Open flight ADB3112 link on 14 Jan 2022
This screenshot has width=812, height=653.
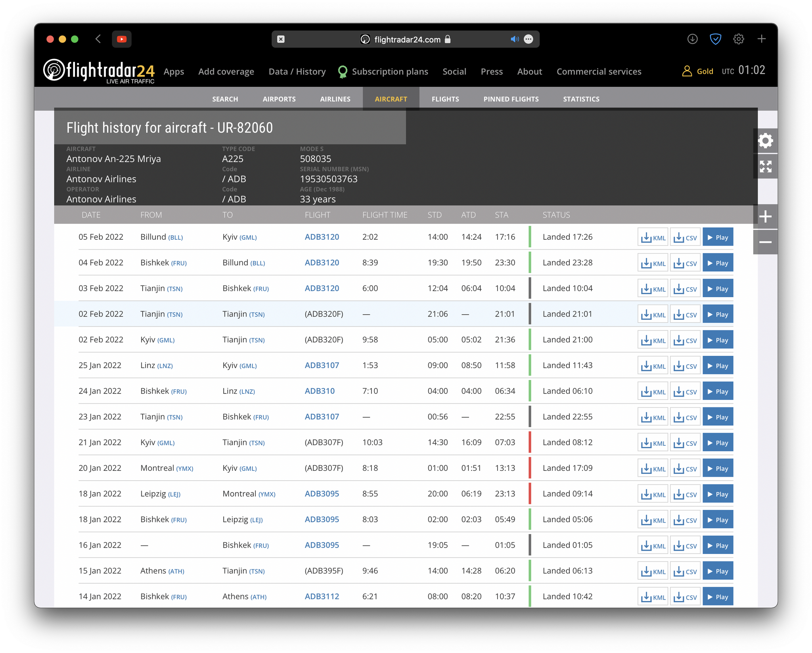(x=322, y=597)
